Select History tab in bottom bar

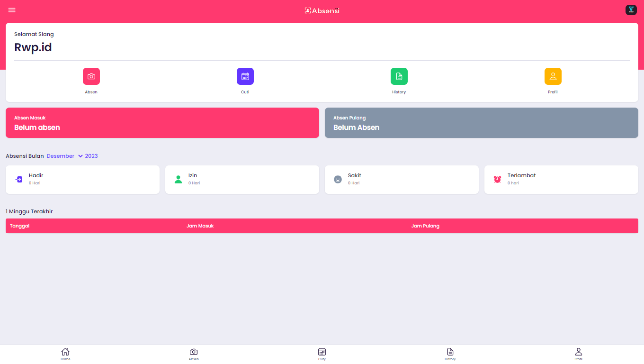[x=450, y=354]
